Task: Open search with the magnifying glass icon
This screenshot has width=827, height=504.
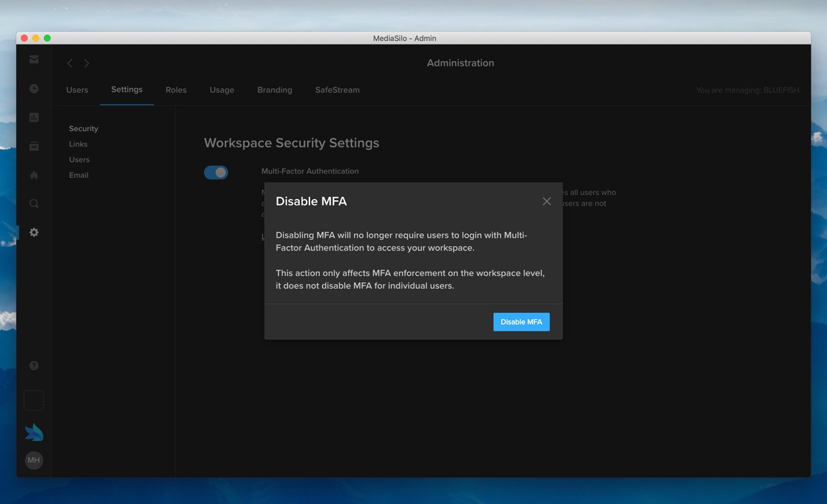Action: 34,203
